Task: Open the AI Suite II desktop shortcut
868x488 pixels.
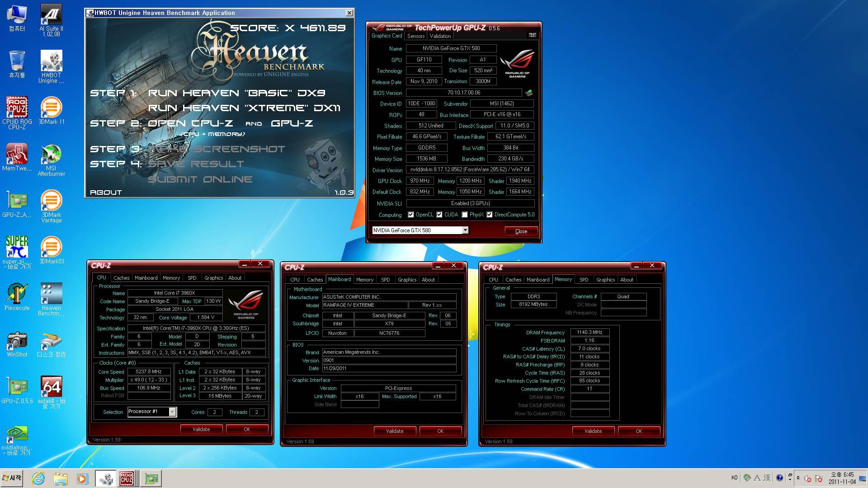Action: [51, 20]
